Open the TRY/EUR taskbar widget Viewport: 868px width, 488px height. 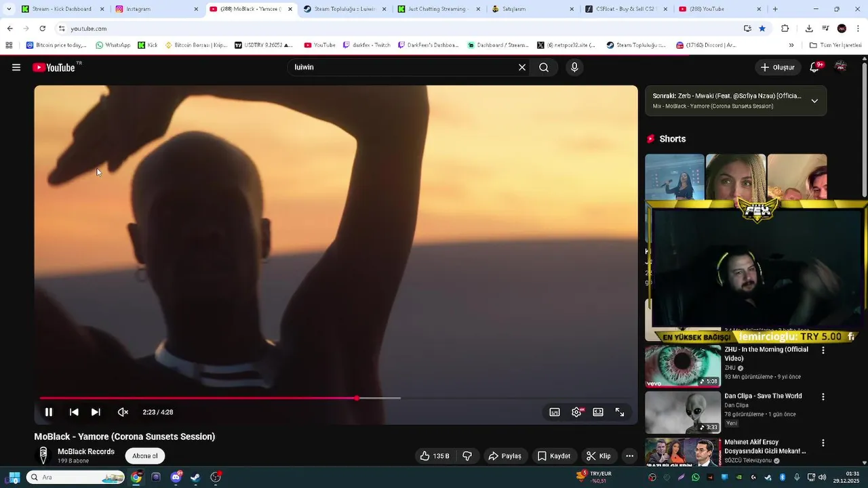[x=594, y=477]
